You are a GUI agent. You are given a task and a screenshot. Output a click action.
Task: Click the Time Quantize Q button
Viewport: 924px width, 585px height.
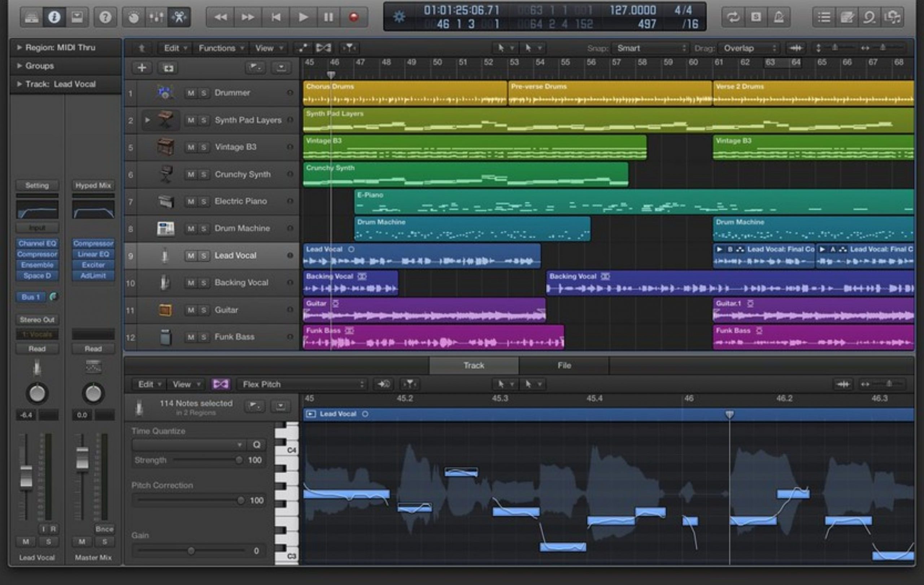(x=256, y=445)
